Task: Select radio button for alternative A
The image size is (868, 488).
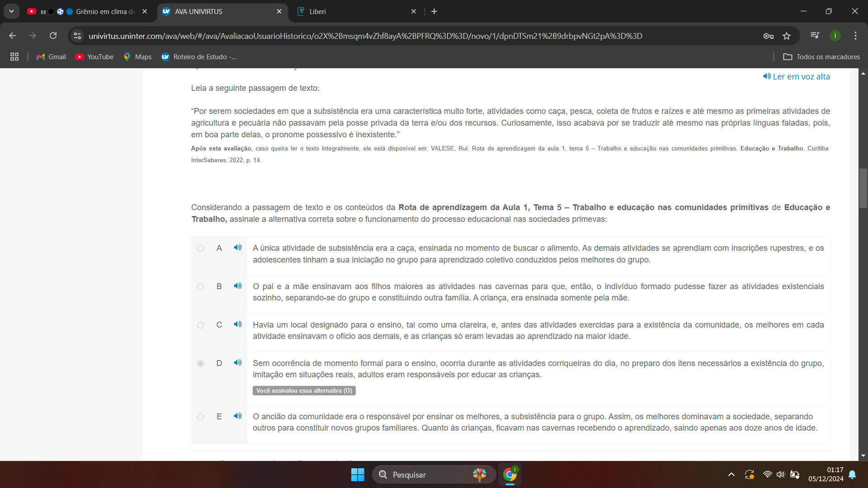Action: (201, 249)
